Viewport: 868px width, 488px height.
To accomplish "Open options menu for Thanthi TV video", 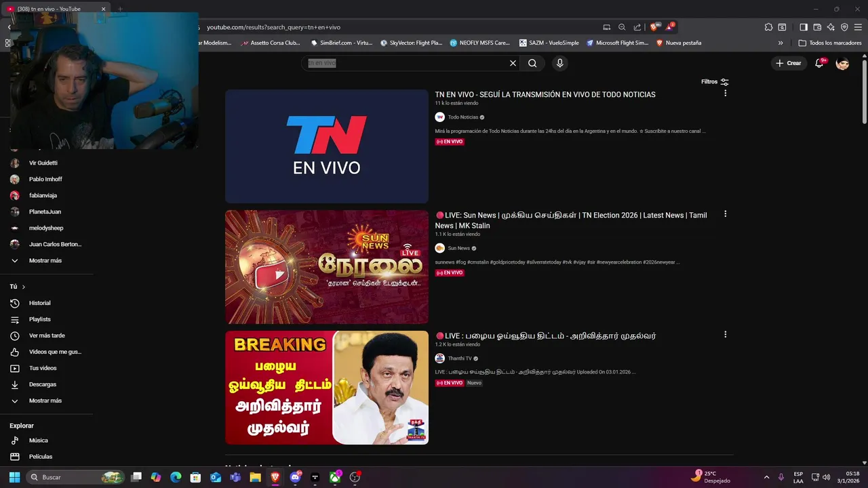I will pyautogui.click(x=725, y=335).
